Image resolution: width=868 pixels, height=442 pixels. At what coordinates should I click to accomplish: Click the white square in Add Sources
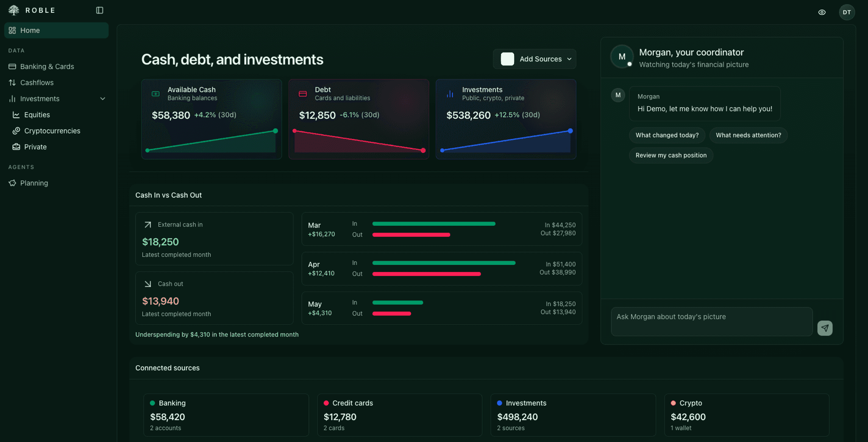point(507,59)
